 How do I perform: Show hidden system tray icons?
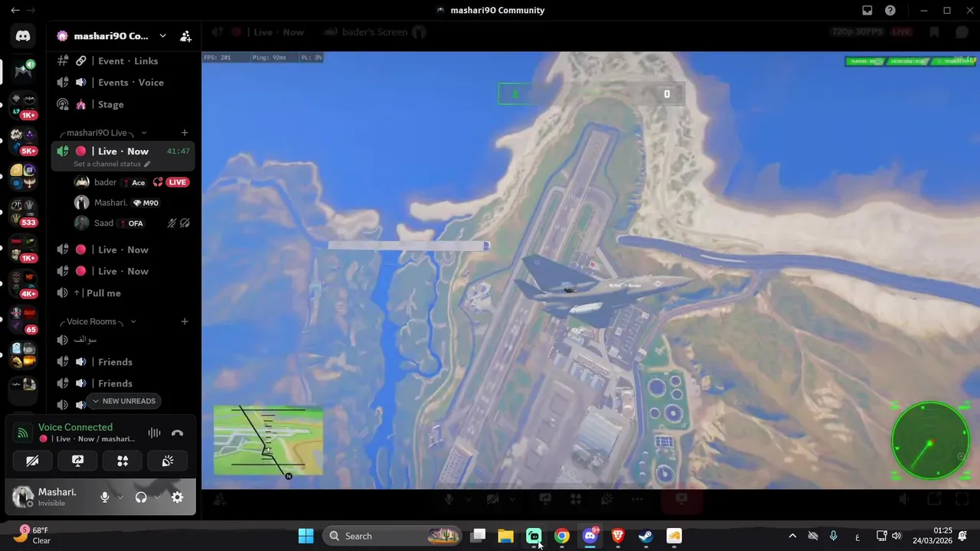[x=792, y=536]
